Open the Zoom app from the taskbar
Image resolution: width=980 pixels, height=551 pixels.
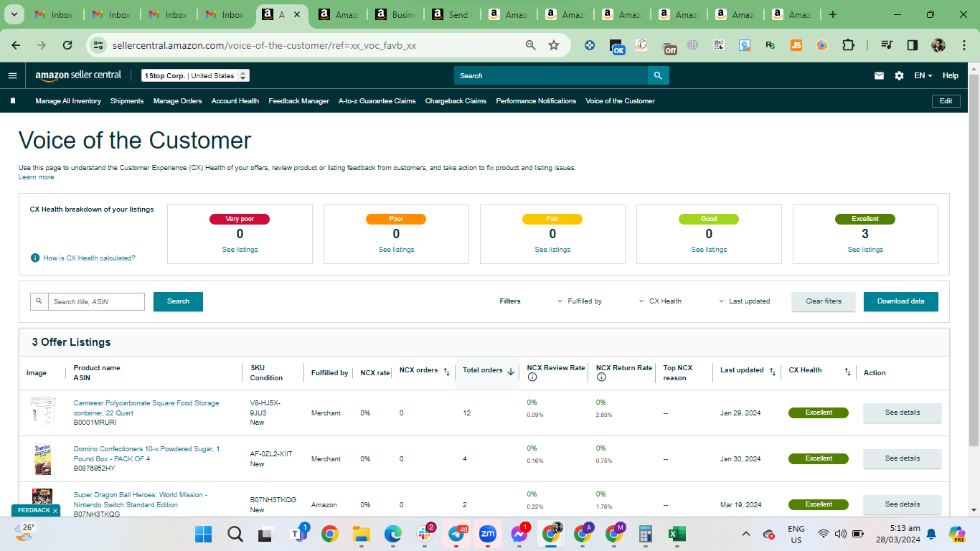(488, 534)
